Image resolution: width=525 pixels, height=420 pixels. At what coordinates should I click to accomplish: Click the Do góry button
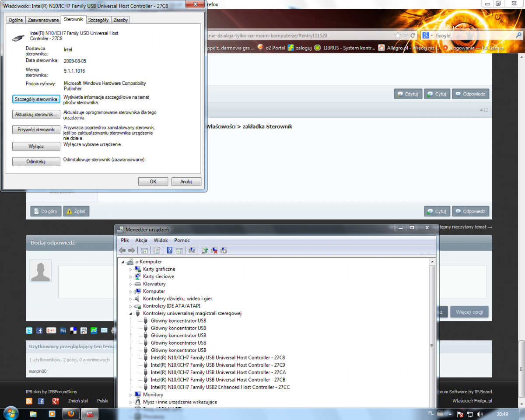pos(45,211)
